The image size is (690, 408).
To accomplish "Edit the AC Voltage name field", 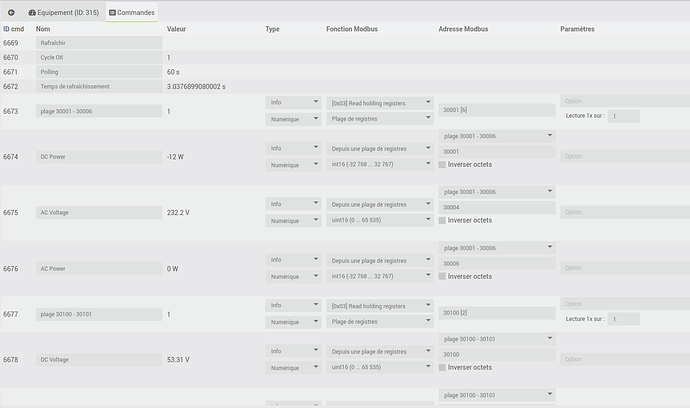I will click(99, 213).
